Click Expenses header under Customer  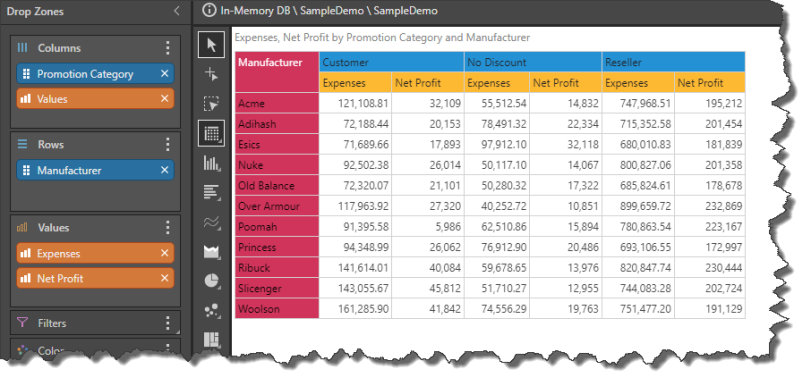tap(355, 83)
